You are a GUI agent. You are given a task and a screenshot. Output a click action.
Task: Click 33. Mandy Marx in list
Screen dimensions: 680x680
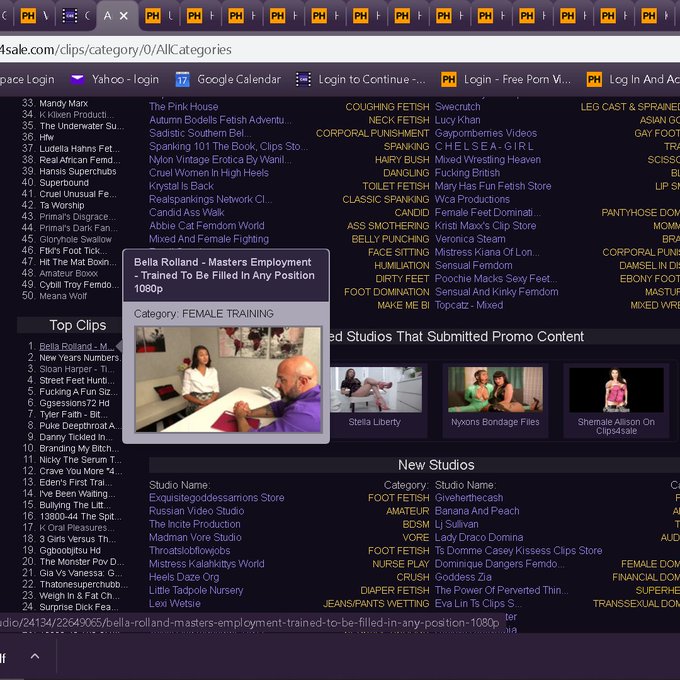pos(63,103)
